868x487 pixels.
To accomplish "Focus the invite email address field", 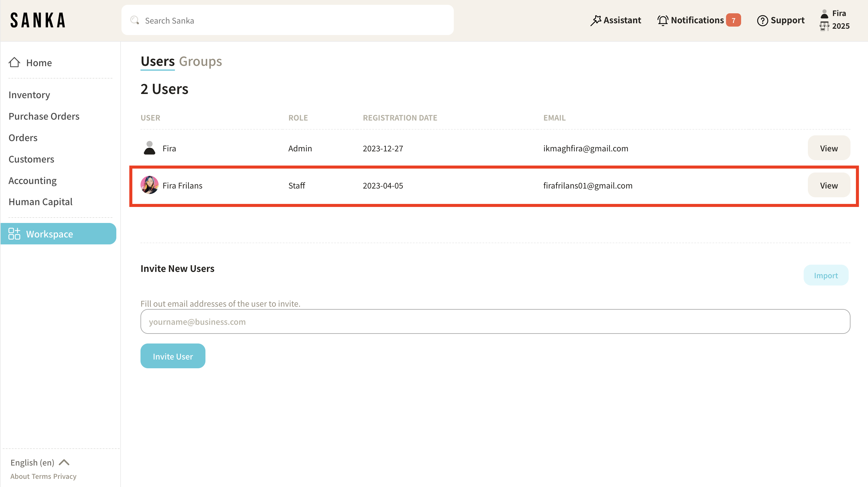I will (x=495, y=321).
